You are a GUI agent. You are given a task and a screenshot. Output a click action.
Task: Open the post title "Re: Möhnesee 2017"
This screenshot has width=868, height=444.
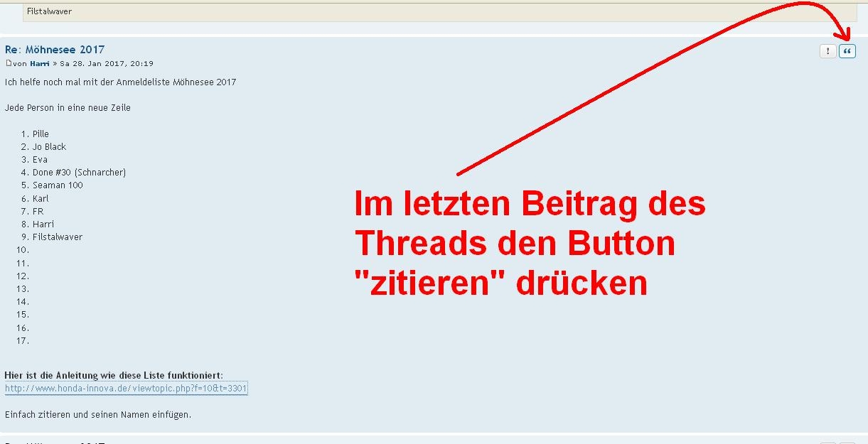(55, 50)
